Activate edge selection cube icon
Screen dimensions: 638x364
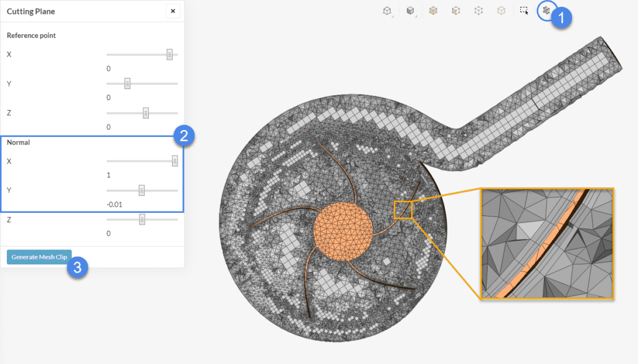pyautogui.click(x=501, y=11)
